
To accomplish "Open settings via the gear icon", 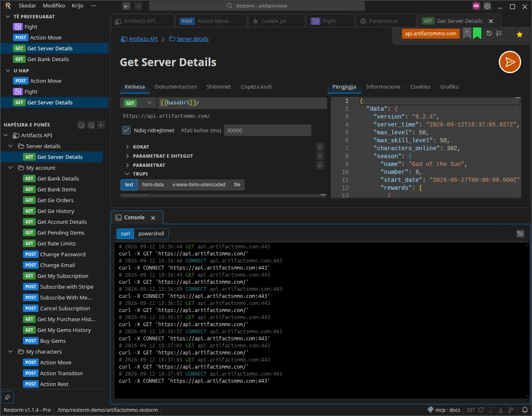I will [x=488, y=6].
